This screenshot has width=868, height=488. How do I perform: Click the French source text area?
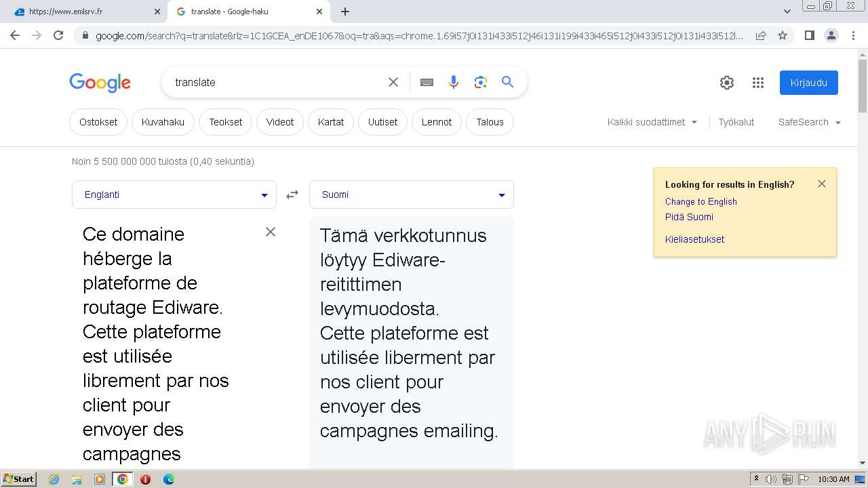[156, 344]
